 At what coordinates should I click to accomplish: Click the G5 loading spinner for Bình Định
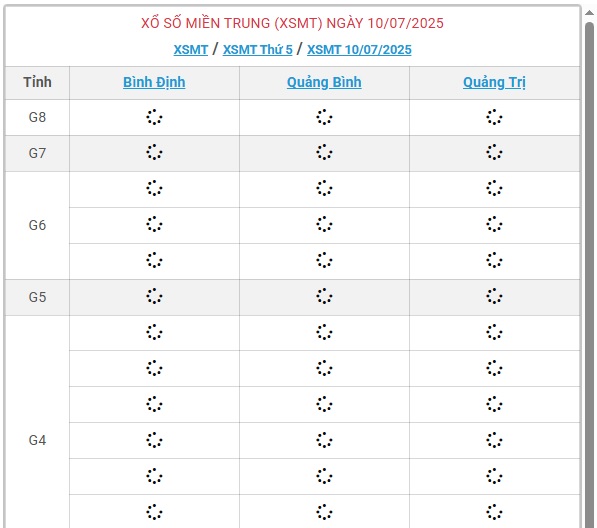click(x=154, y=296)
